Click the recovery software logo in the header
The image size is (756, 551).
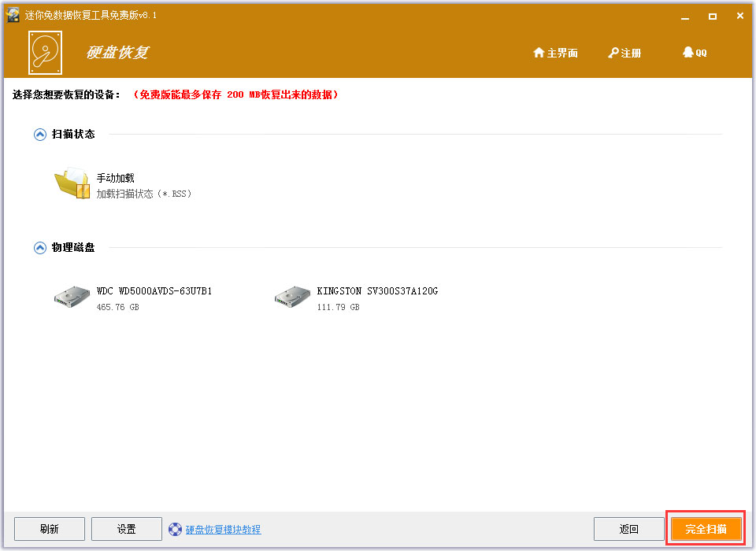tap(45, 53)
